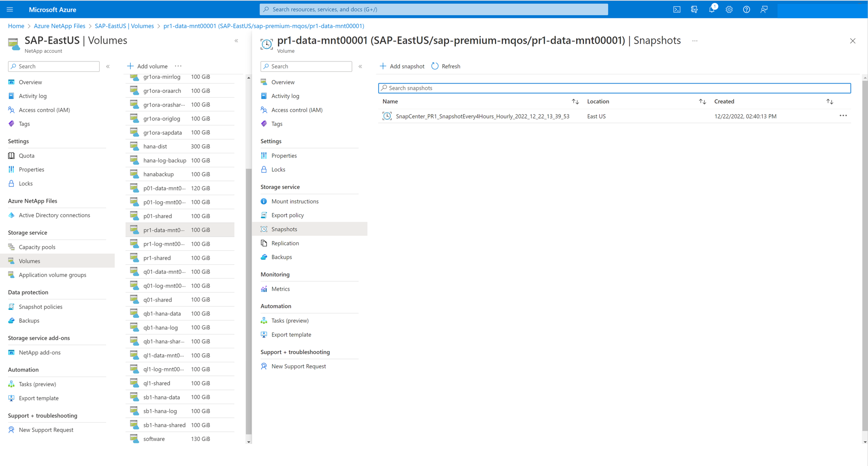This screenshot has width=868, height=466.
Task: Sort snapshots by Name column
Action: pyautogui.click(x=575, y=101)
